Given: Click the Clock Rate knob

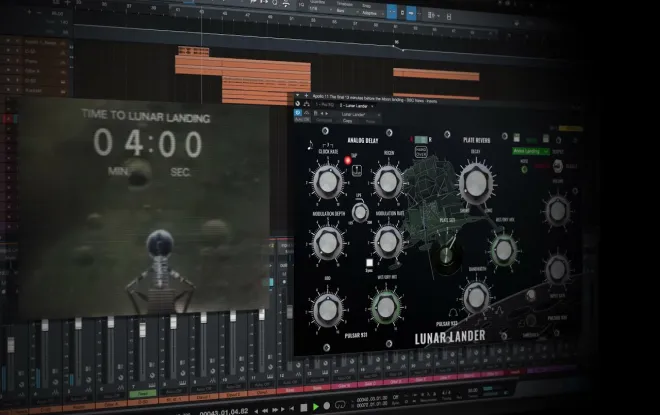Looking at the screenshot, I should click(328, 182).
